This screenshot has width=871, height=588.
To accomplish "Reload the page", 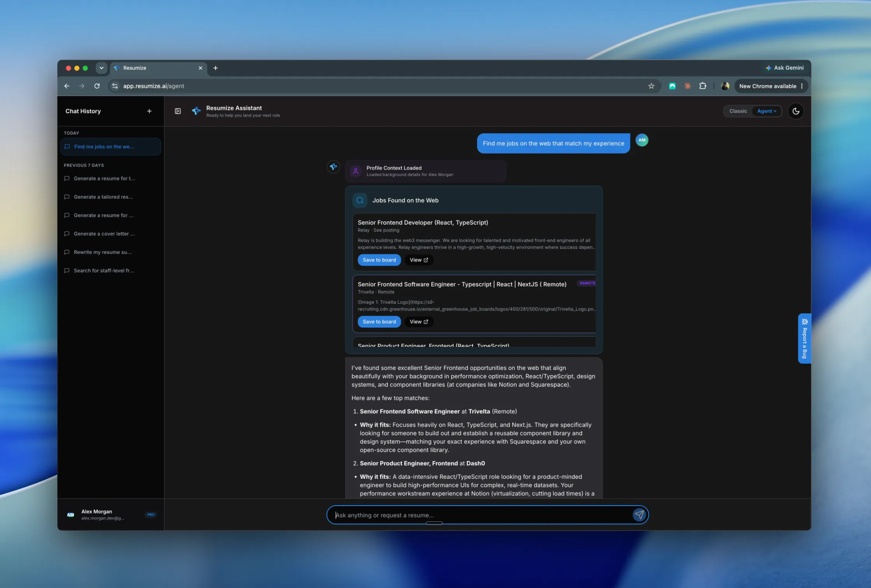I will tap(97, 86).
